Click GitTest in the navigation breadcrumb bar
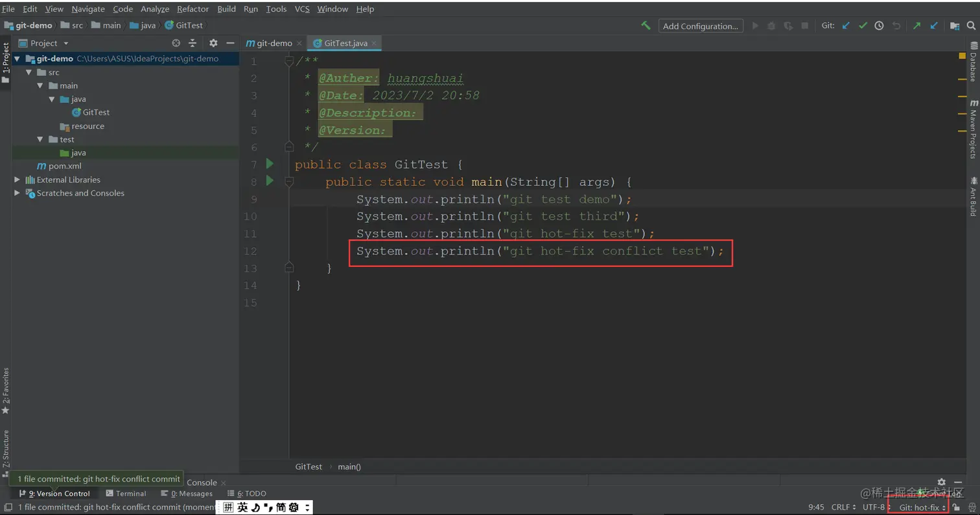The height and width of the screenshot is (515, 980). click(x=183, y=25)
